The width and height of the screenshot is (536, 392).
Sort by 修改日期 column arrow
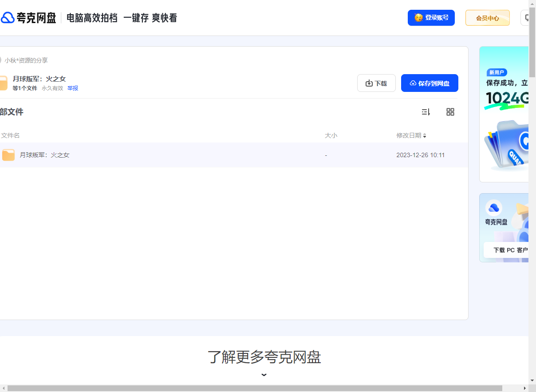pyautogui.click(x=425, y=136)
